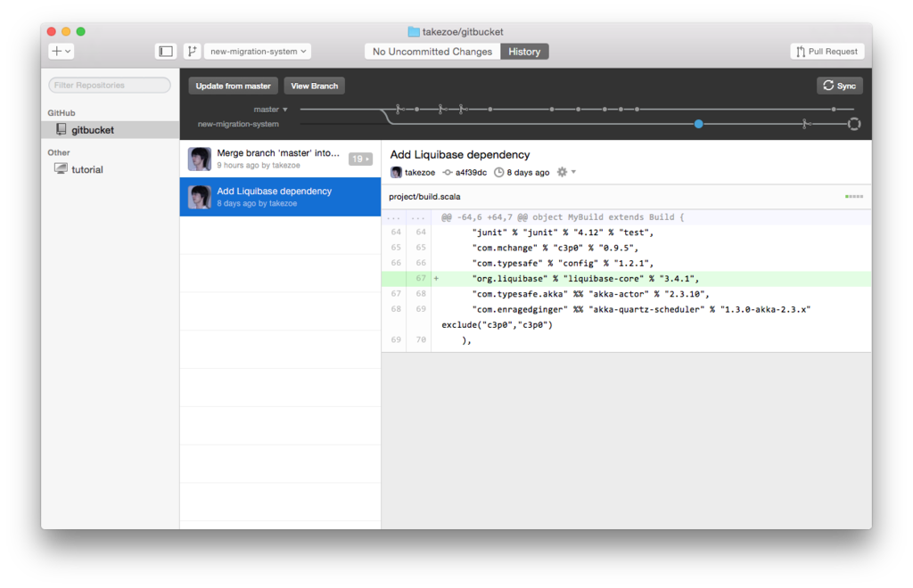Image resolution: width=913 pixels, height=588 pixels.
Task: Open the new-migration-system branch dropdown
Action: point(258,51)
